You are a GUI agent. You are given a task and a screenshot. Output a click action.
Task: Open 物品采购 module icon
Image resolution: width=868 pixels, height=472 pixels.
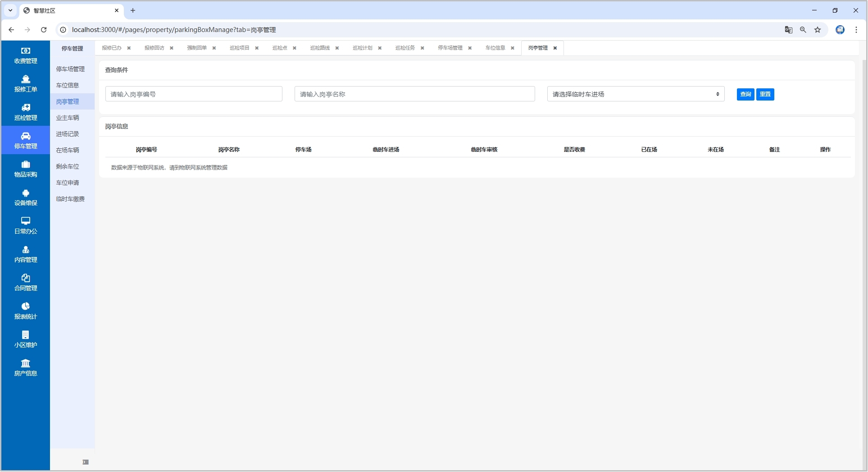pos(26,165)
